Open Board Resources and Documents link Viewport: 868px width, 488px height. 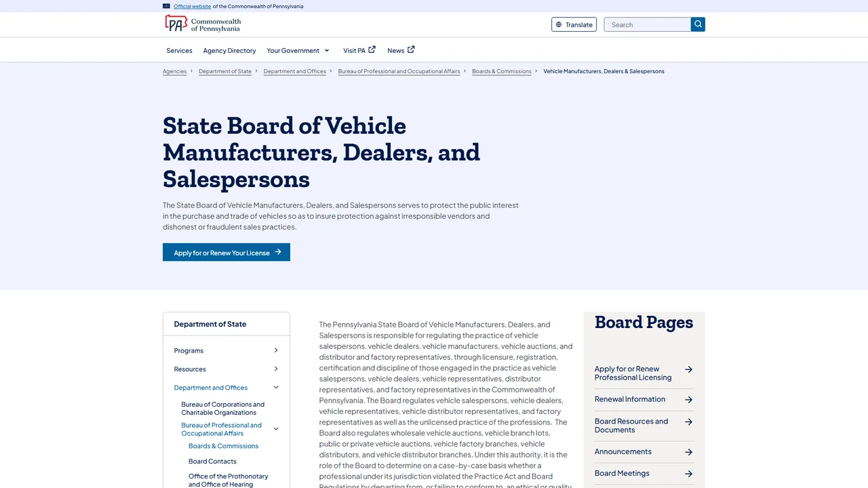[x=631, y=426]
